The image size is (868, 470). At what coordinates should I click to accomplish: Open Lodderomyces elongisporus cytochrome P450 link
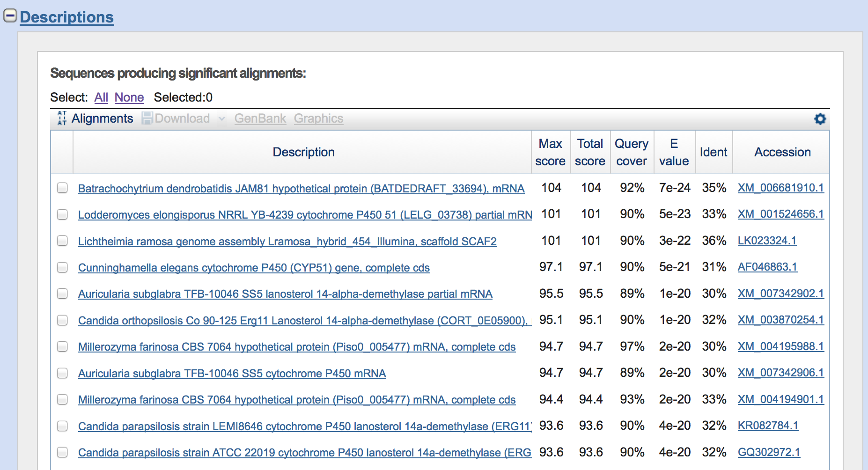305,215
